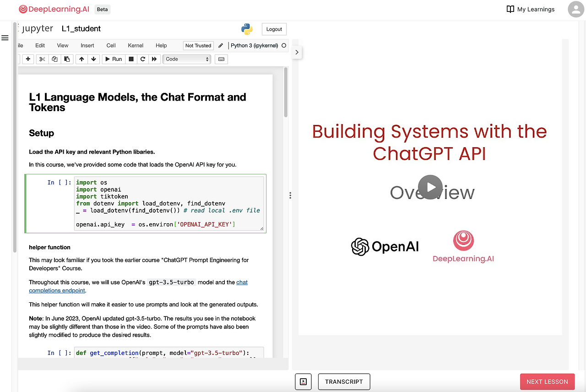This screenshot has width=586, height=392.
Task: Open the Cell menu
Action: click(x=111, y=45)
